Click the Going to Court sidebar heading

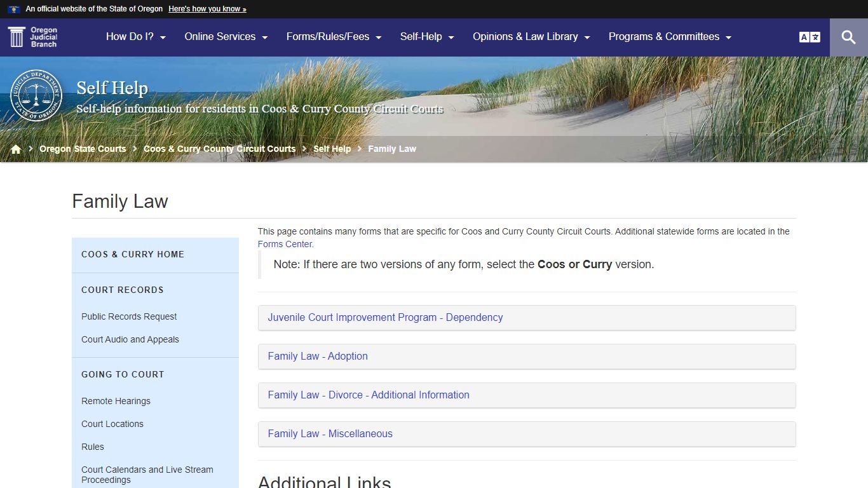(123, 374)
